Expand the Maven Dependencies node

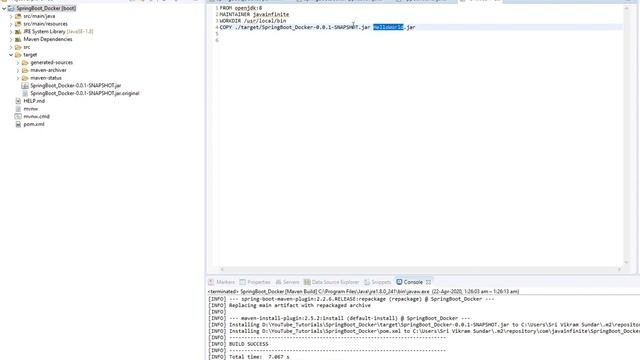point(11,40)
